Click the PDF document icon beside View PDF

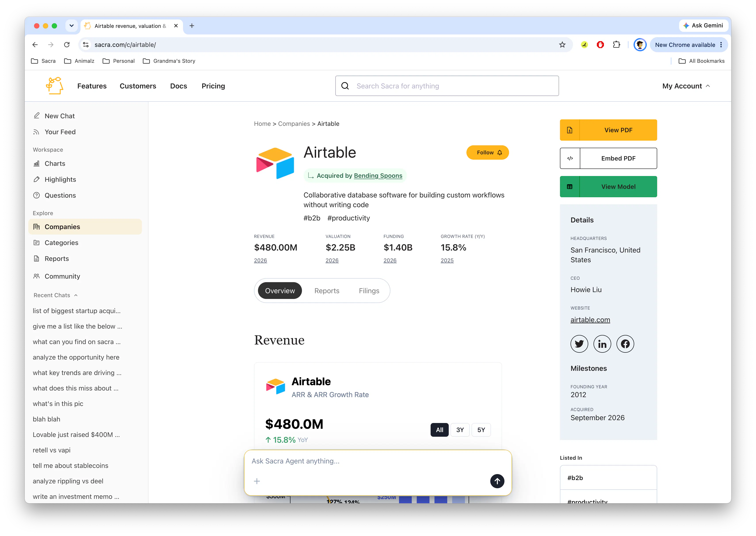[570, 130]
